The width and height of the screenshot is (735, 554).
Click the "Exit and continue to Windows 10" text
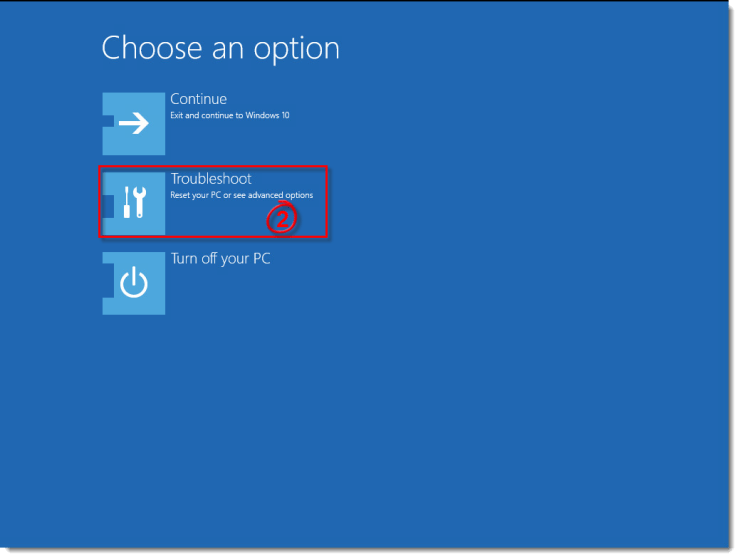tap(230, 115)
